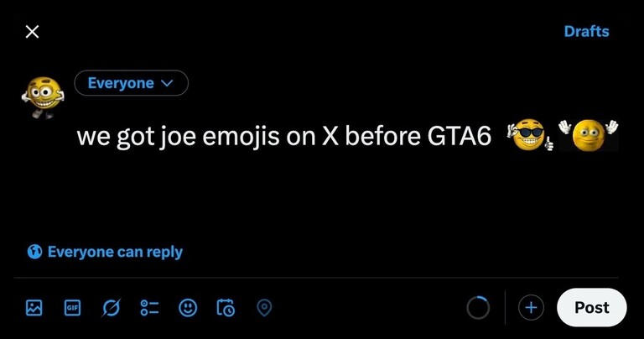Create a poll with the poll icon
The width and height of the screenshot is (644, 339).
point(149,308)
